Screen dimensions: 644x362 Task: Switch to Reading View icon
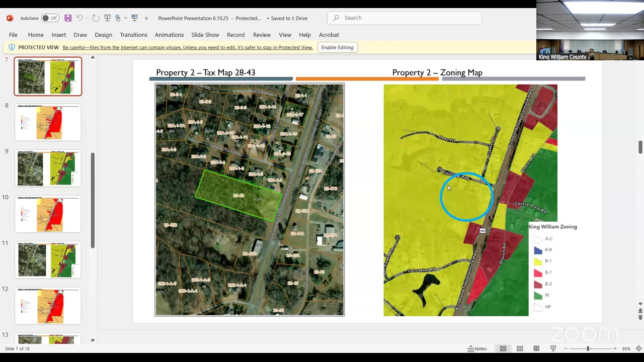(536, 348)
